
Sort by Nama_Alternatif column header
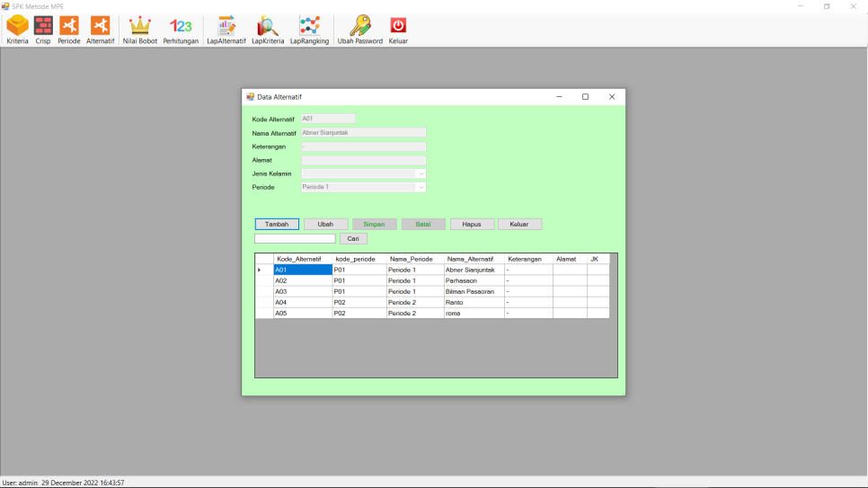(474, 259)
